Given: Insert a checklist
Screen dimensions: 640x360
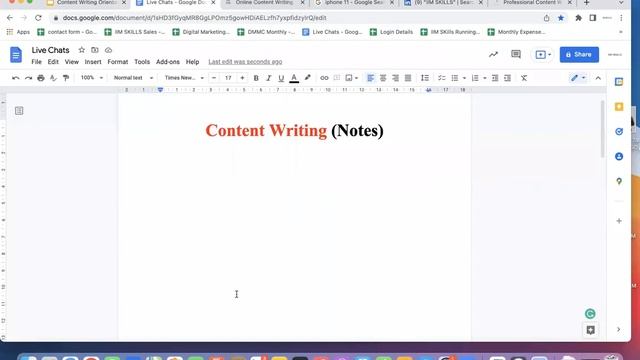Looking at the screenshot, I should click(442, 78).
